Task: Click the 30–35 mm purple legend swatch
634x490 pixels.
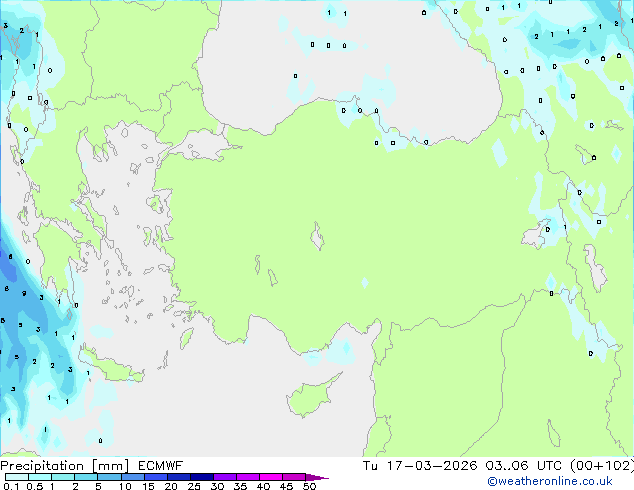Action: pyautogui.click(x=224, y=477)
